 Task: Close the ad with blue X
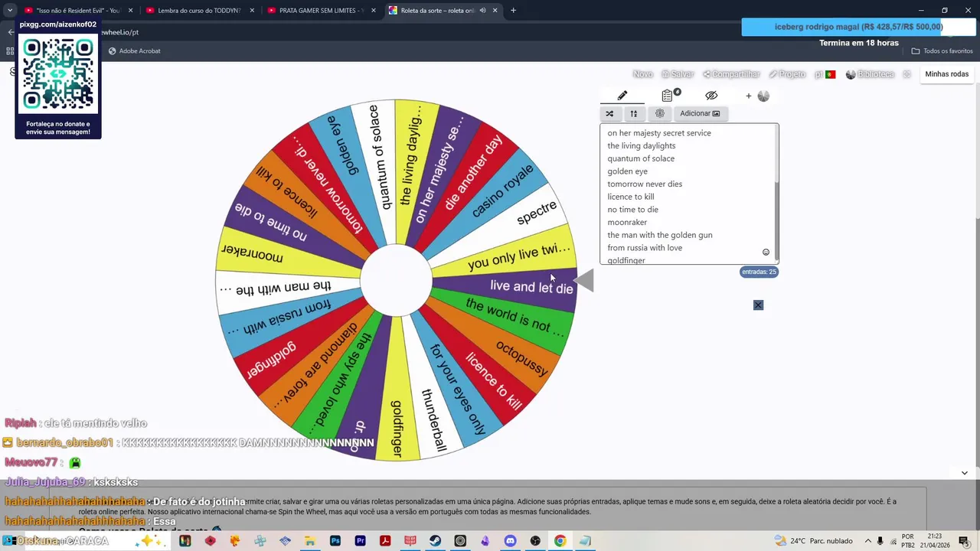(758, 305)
